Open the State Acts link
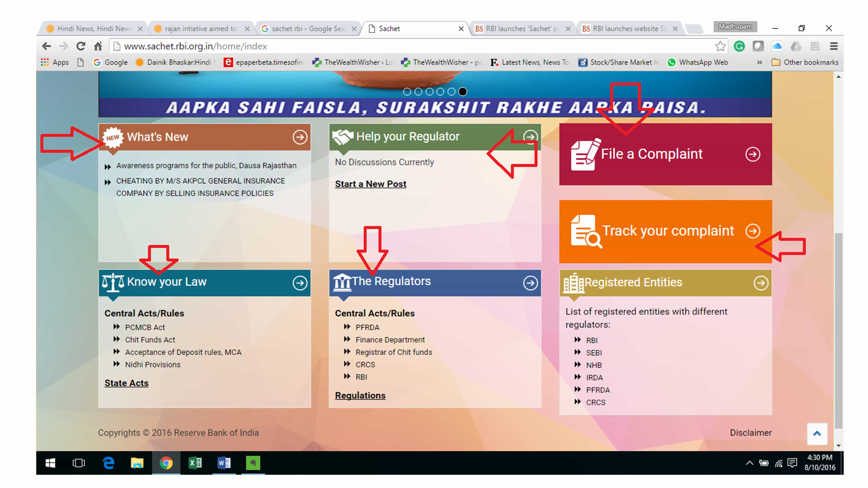 (x=126, y=383)
